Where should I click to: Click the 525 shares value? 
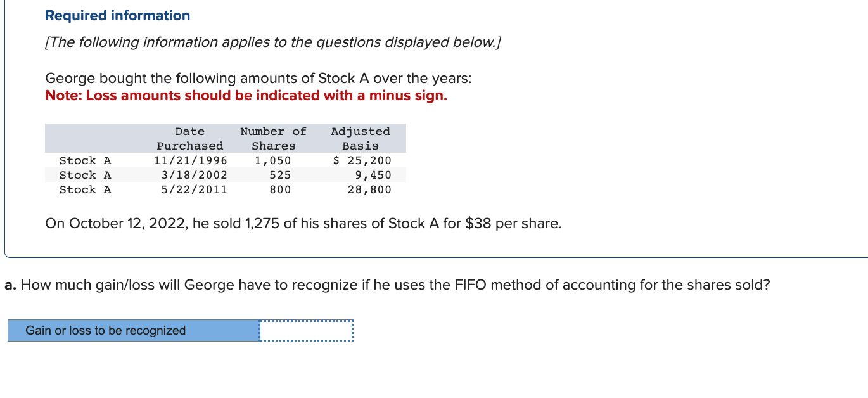point(279,175)
